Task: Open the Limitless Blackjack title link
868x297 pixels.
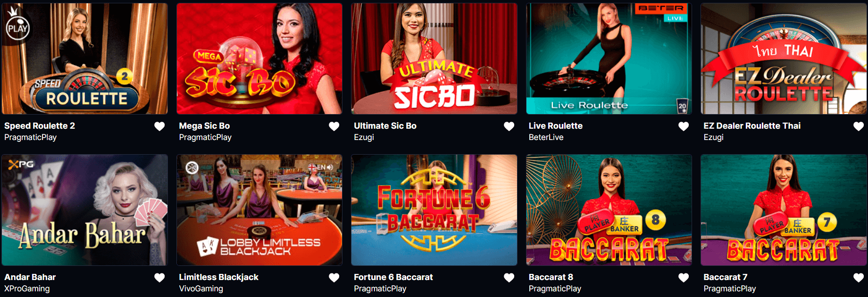Action: point(218,277)
